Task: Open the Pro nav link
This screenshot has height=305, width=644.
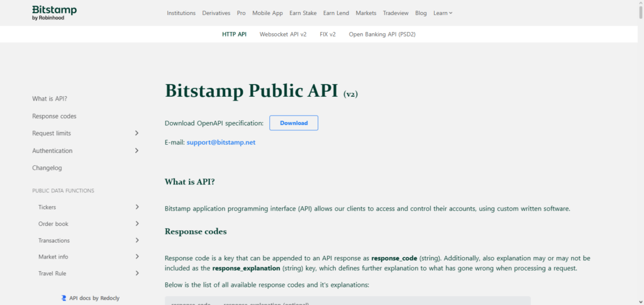Action: coord(241,13)
